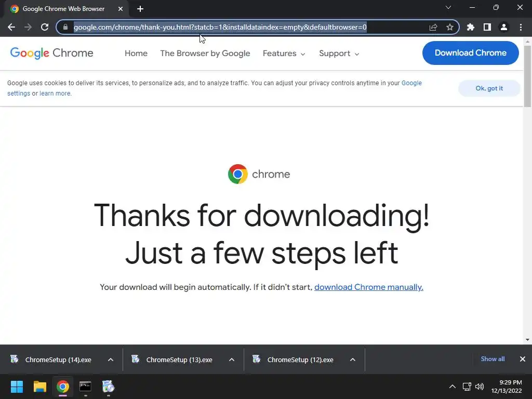Click the padlock site info icon
This screenshot has width=532, height=399.
65,27
